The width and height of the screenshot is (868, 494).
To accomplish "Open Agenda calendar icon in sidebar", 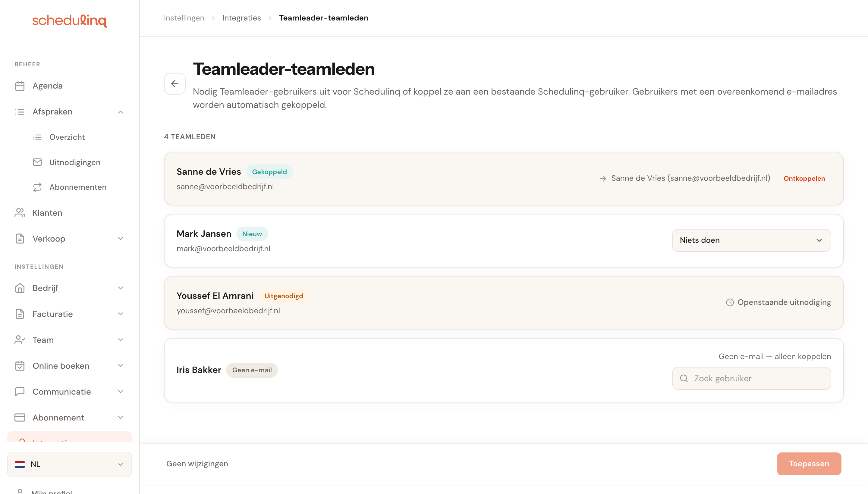I will pos(20,86).
